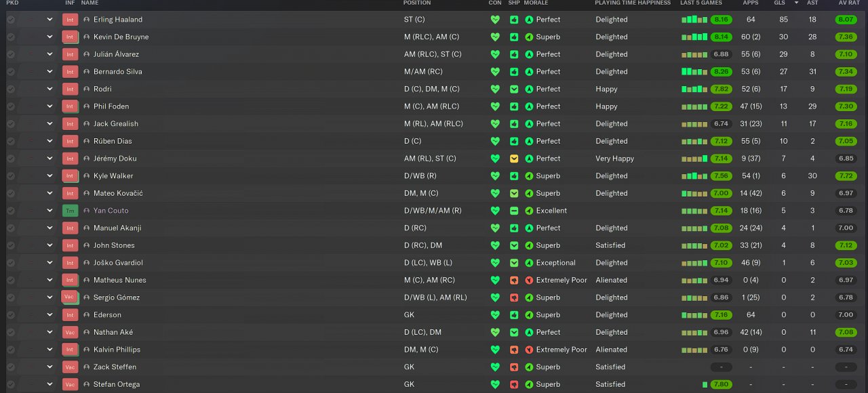The width and height of the screenshot is (868, 393).
Task: Open the position picker dropdown for Nathan Aké
Action: pos(50,332)
